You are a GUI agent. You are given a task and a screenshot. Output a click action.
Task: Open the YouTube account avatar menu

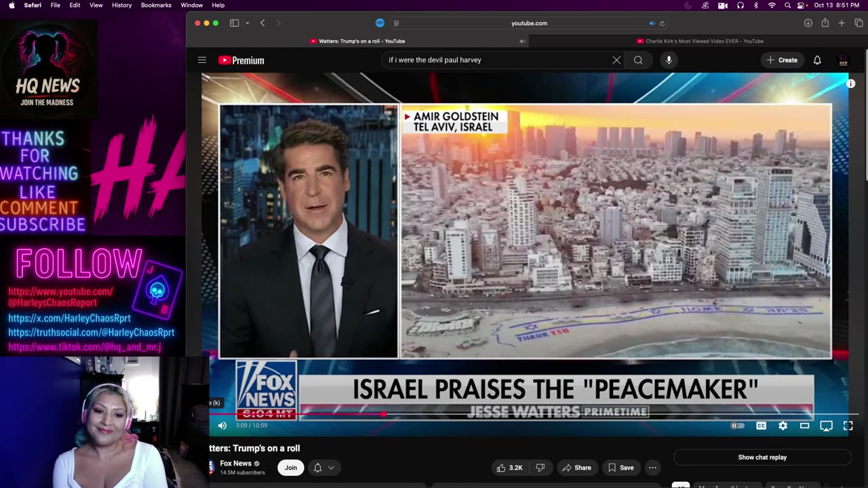[844, 60]
